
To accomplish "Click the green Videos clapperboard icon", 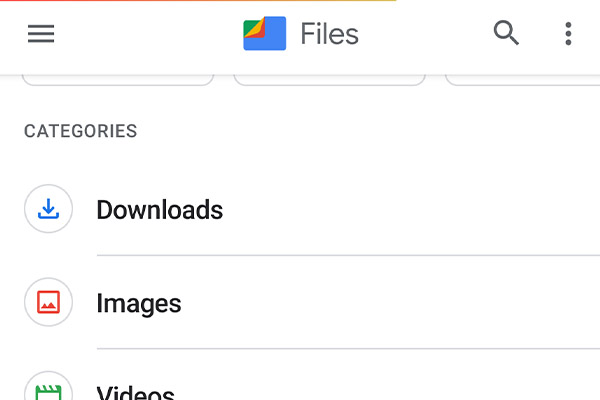I will 48,390.
